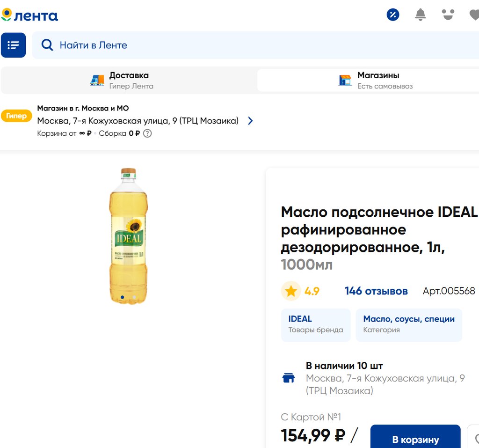Click the store availability icon
479x448 pixels.
click(x=288, y=378)
